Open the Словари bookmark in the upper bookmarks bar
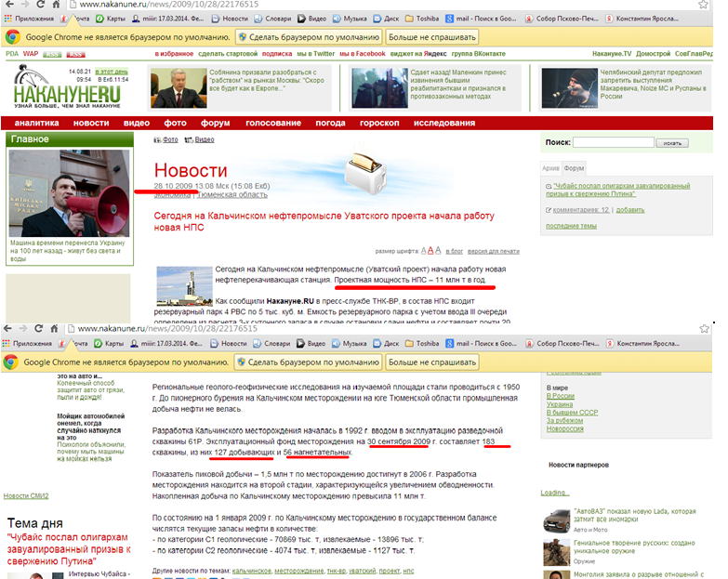 pyautogui.click(x=273, y=19)
